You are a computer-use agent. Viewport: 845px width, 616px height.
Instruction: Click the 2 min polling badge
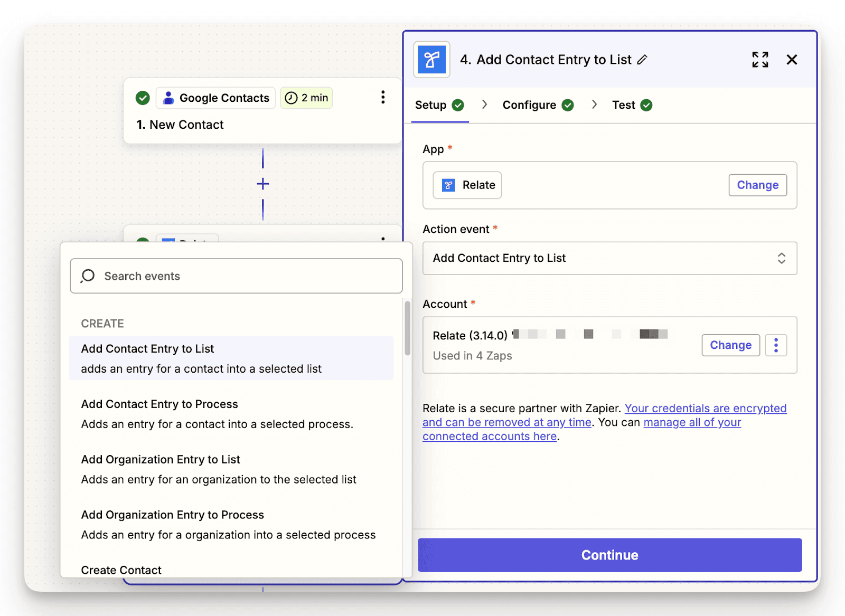coord(306,98)
